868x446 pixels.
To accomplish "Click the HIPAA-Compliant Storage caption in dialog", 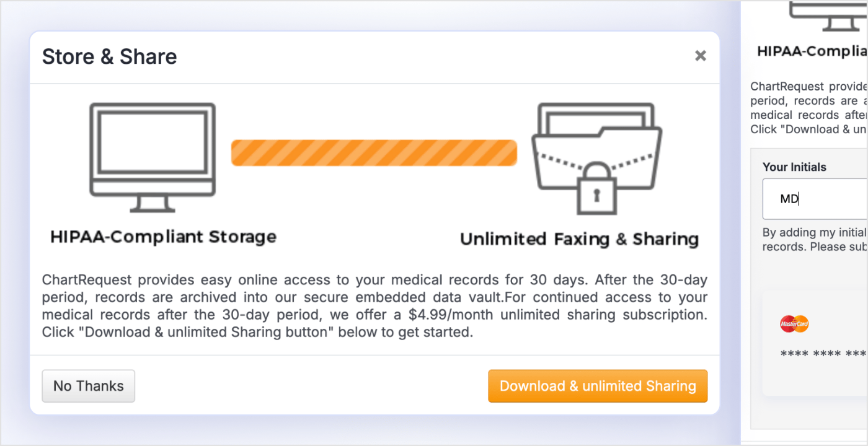I will (x=163, y=237).
